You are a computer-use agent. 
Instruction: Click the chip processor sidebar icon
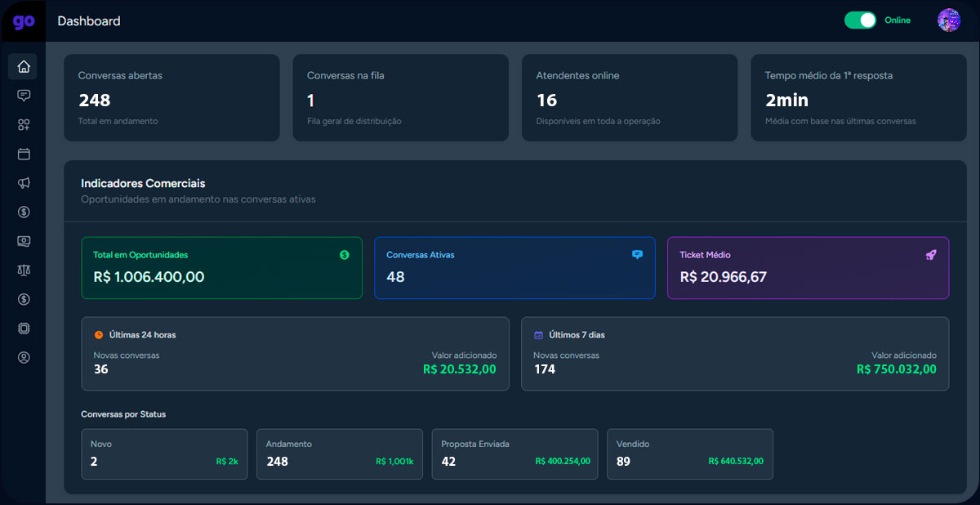pos(24,328)
